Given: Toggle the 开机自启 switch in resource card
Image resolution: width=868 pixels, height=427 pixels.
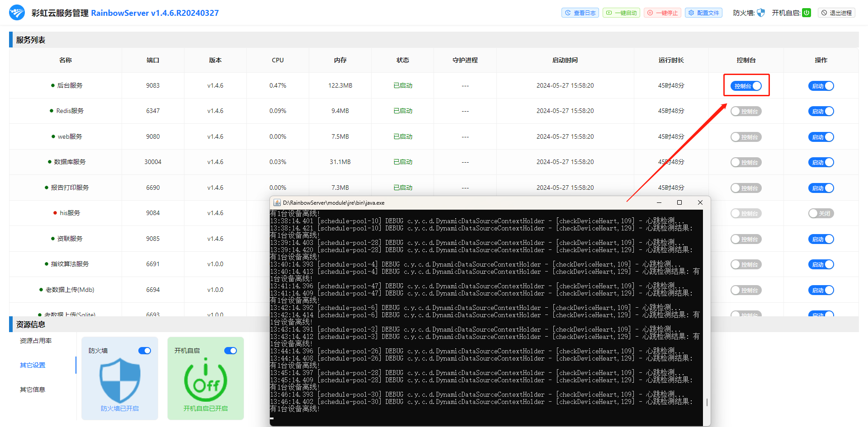Looking at the screenshot, I should click(231, 351).
